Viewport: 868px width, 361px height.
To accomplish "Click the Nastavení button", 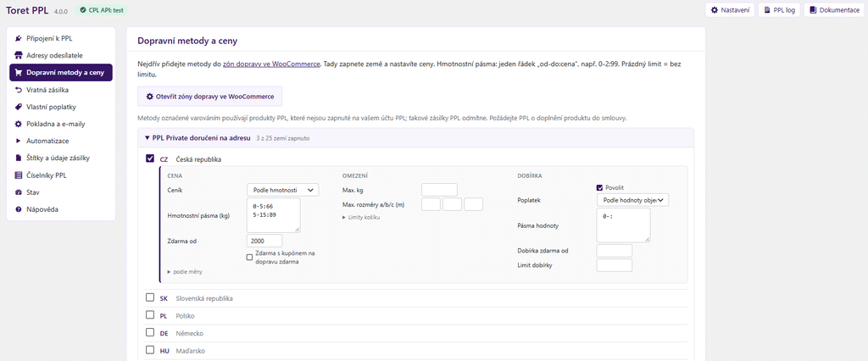I will tap(730, 10).
